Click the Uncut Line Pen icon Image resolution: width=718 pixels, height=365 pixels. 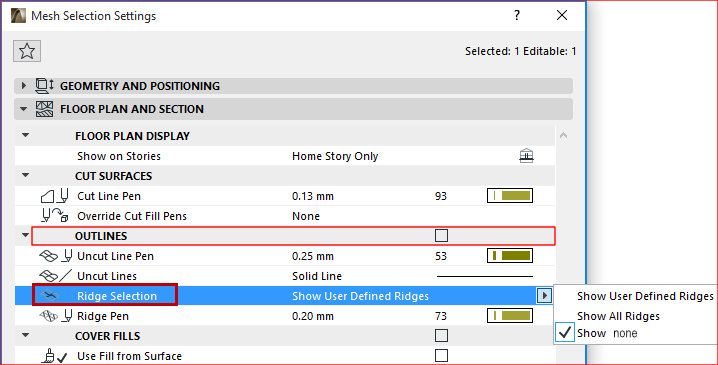[x=55, y=256]
